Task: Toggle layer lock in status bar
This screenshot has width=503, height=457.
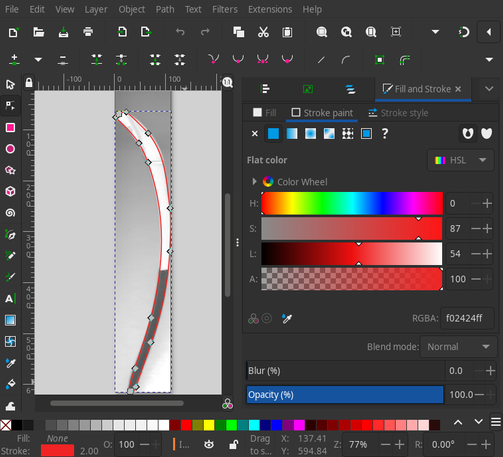Action: click(x=233, y=444)
